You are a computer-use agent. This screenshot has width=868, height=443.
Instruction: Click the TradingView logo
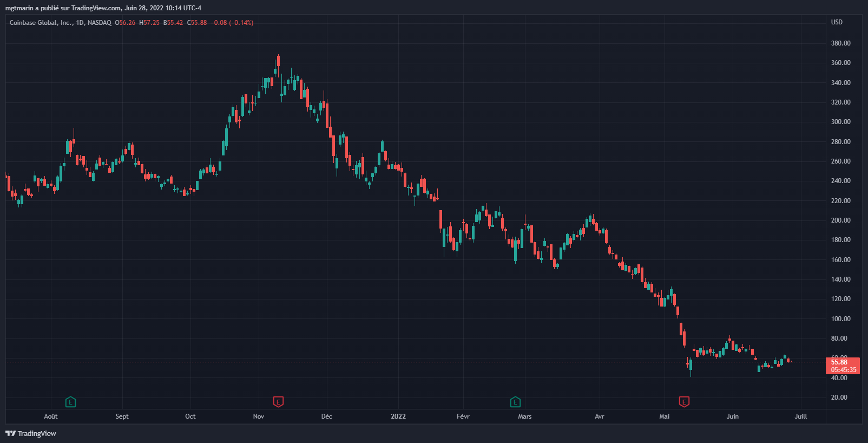(x=31, y=433)
